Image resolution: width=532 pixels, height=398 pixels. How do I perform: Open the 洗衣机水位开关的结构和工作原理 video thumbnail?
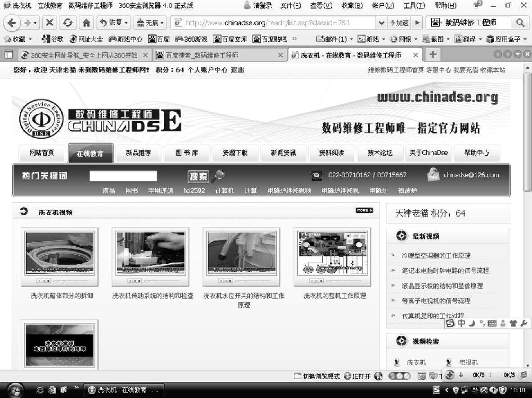(241, 257)
